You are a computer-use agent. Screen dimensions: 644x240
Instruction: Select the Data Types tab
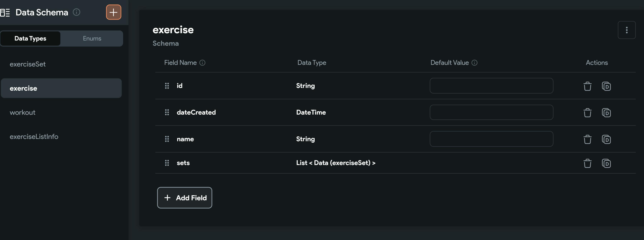(x=30, y=38)
